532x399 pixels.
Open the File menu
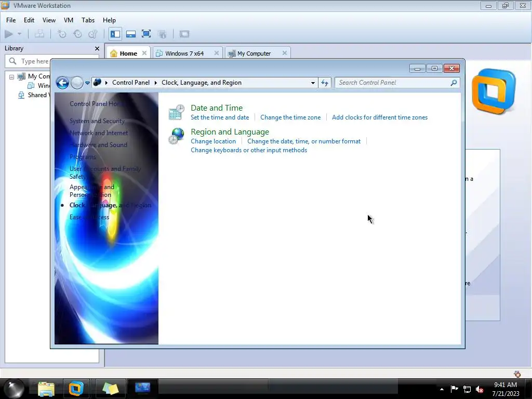[x=11, y=20]
